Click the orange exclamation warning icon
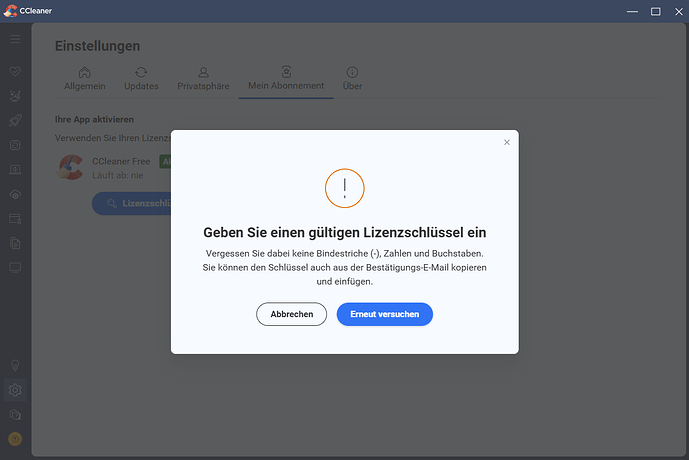 coord(345,187)
